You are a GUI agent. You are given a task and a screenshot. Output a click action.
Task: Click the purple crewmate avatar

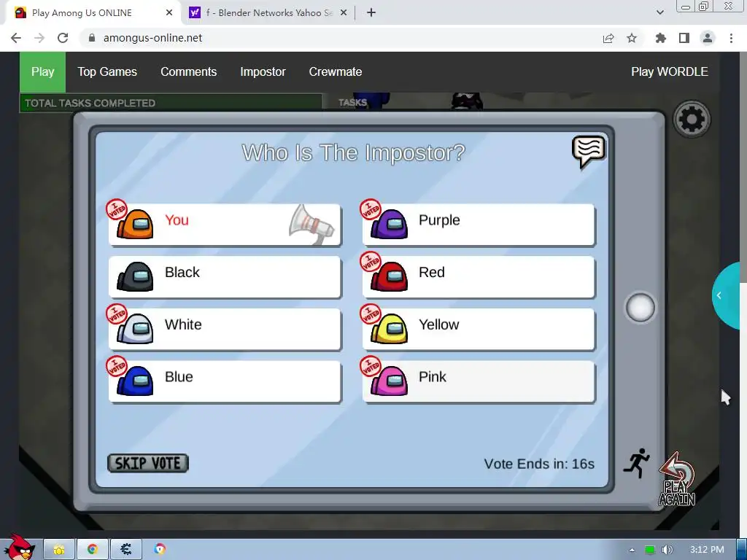pyautogui.click(x=390, y=224)
